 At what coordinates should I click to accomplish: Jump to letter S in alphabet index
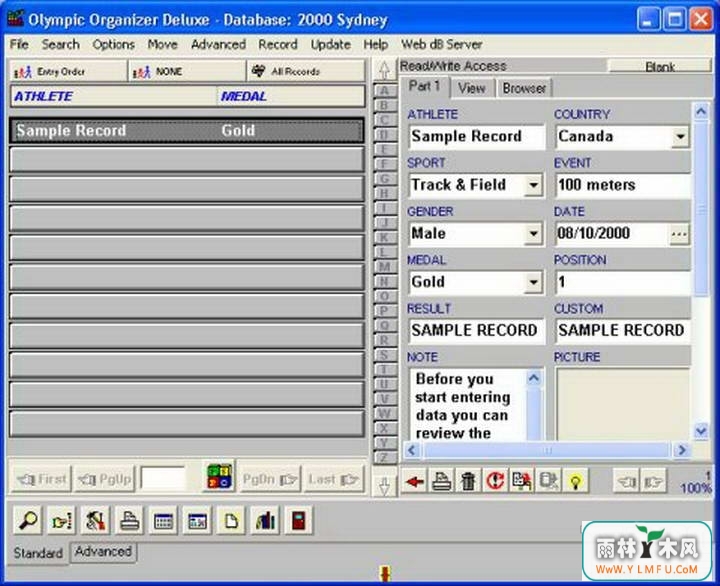click(384, 355)
